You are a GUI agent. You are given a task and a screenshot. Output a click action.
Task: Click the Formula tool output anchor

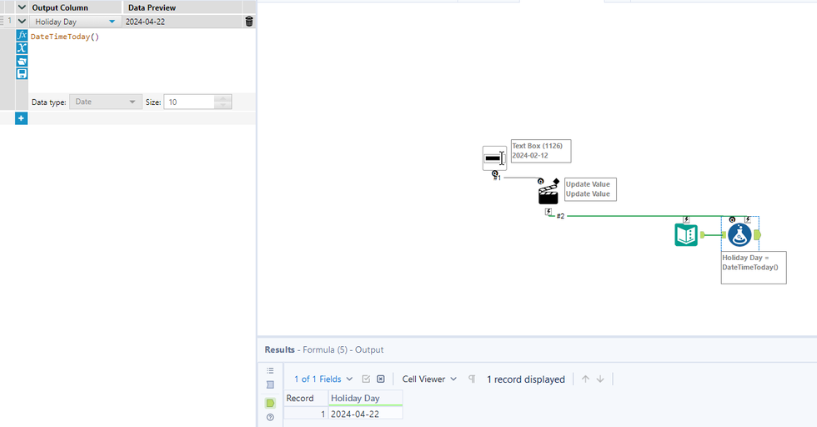(x=757, y=235)
